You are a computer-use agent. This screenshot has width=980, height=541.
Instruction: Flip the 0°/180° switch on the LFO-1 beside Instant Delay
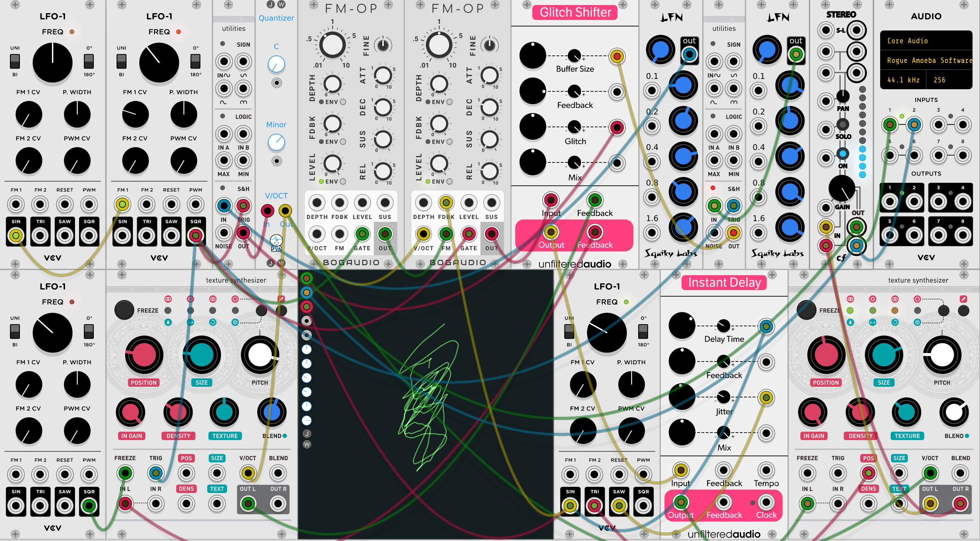(643, 331)
